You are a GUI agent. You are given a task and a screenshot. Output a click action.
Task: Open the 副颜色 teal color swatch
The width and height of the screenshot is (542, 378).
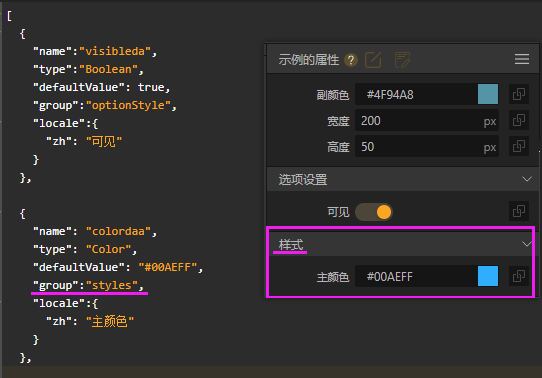coord(488,94)
